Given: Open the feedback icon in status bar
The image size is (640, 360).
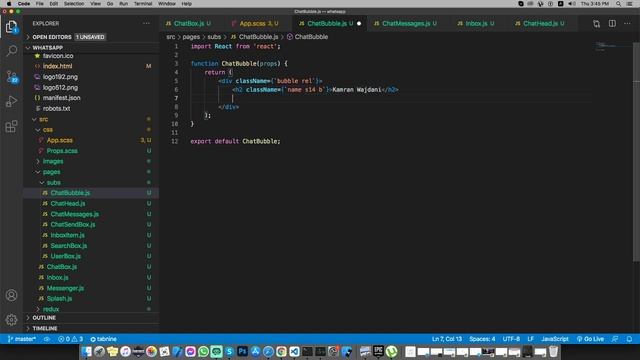Looking at the screenshot, I should [615, 339].
